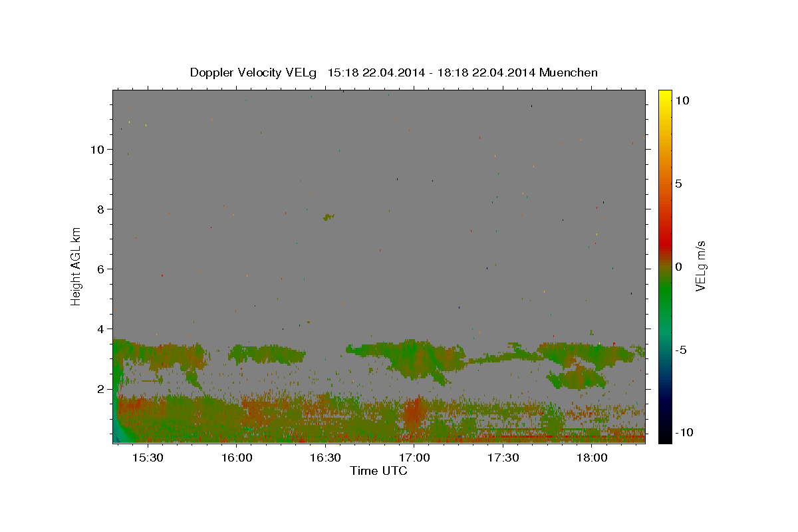
Task: Click the "Time UTC" axis label
Action: (378, 471)
